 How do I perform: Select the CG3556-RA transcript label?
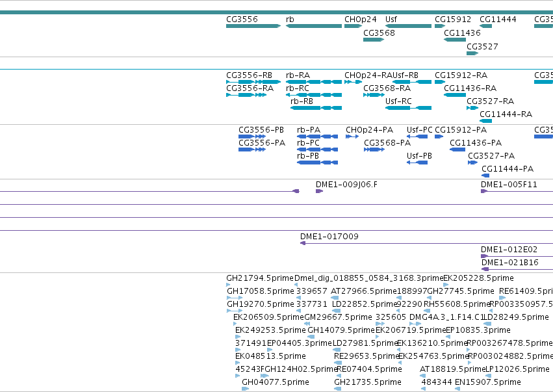coord(250,88)
